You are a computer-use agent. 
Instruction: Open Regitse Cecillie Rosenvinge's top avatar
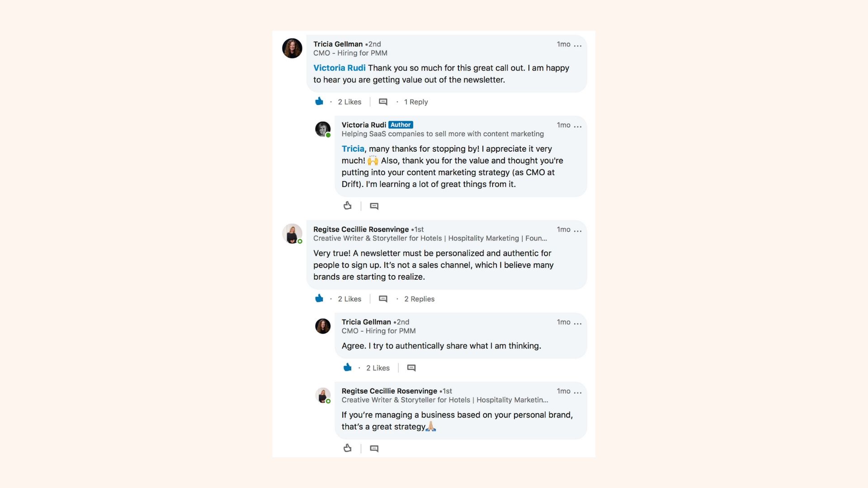point(292,234)
